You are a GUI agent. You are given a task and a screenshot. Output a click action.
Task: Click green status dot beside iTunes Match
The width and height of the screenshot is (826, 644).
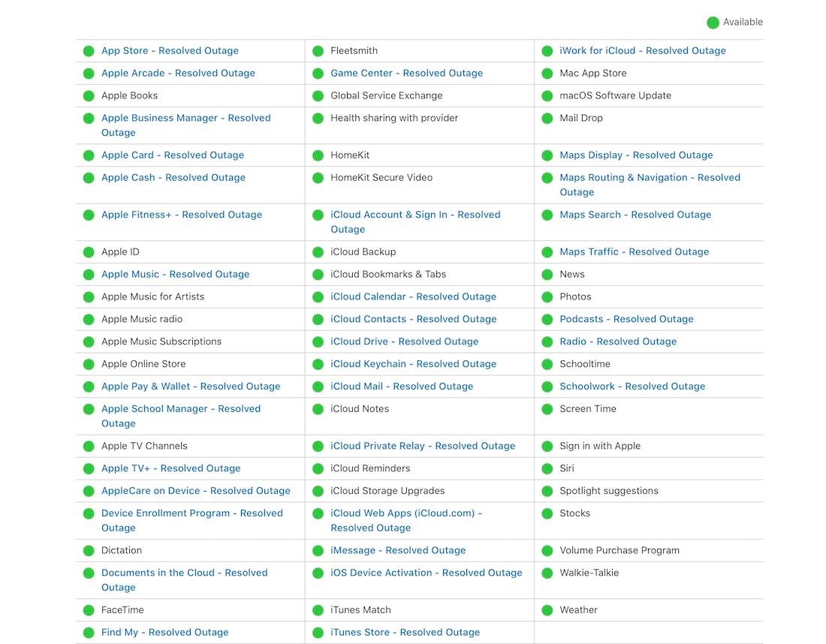click(x=318, y=610)
